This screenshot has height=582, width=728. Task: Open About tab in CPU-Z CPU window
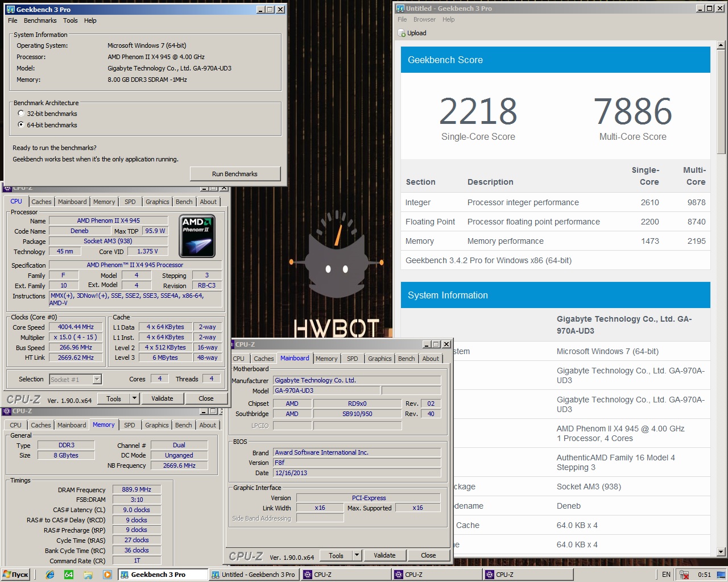[208, 202]
